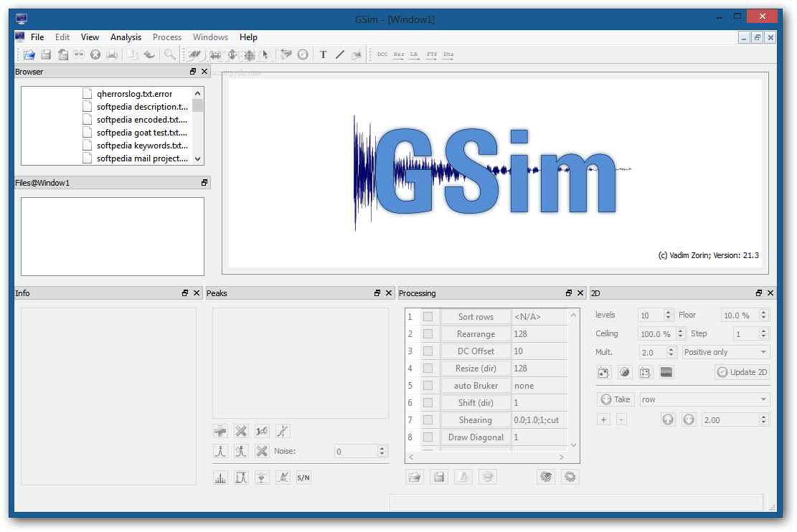Click the Print toolbar icon

tap(112, 54)
